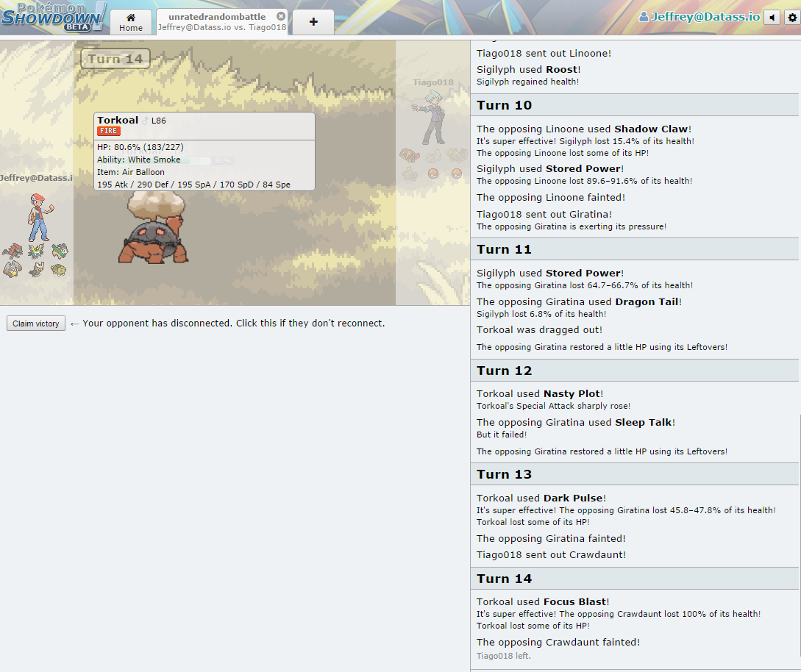Click Jeffrey's red-capped trainer sprite
The height and width of the screenshot is (672, 801).
[40, 217]
